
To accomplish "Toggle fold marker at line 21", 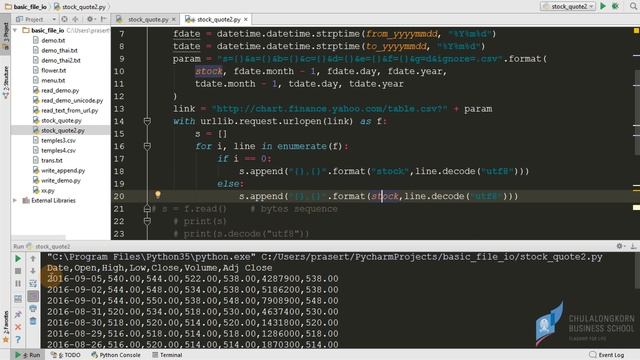I will 147,209.
